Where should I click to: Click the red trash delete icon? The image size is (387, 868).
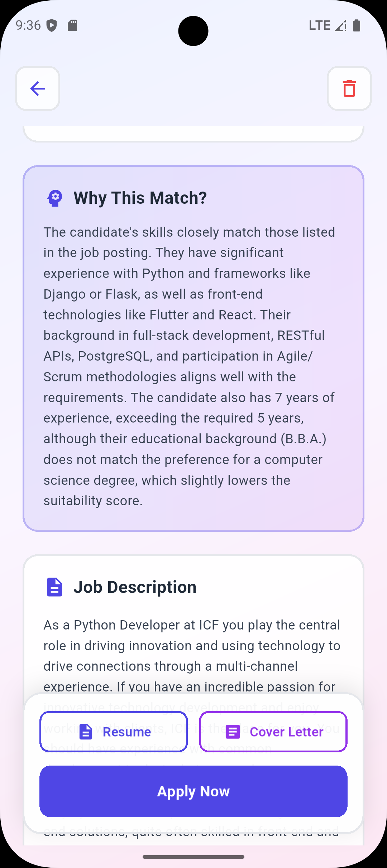click(349, 88)
